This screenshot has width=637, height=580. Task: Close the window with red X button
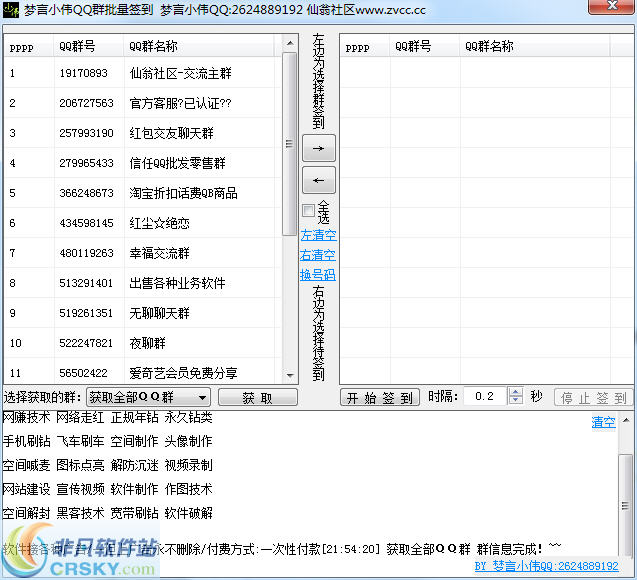[x=611, y=6]
